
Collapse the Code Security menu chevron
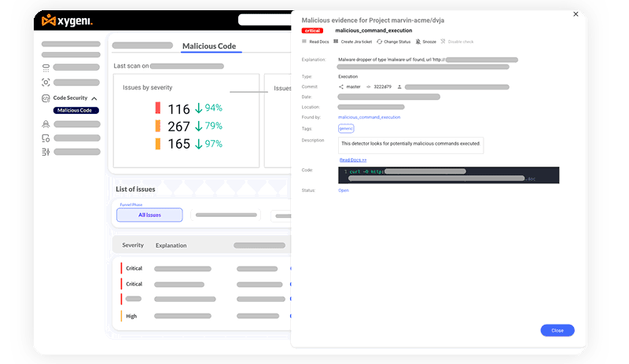point(94,98)
